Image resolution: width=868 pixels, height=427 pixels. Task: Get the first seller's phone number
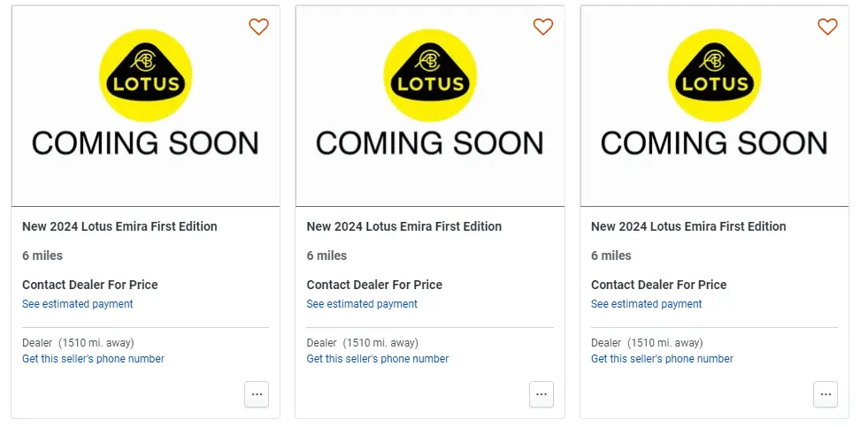click(x=93, y=359)
